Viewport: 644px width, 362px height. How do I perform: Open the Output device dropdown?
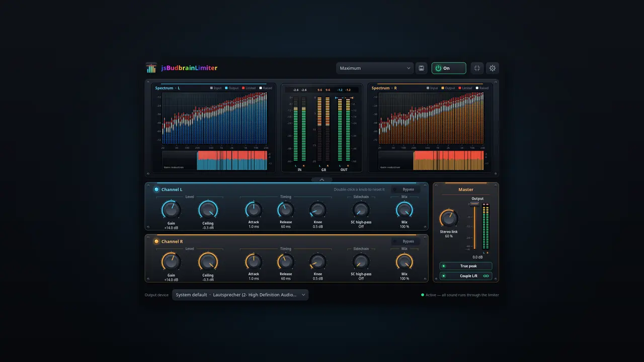tap(240, 295)
